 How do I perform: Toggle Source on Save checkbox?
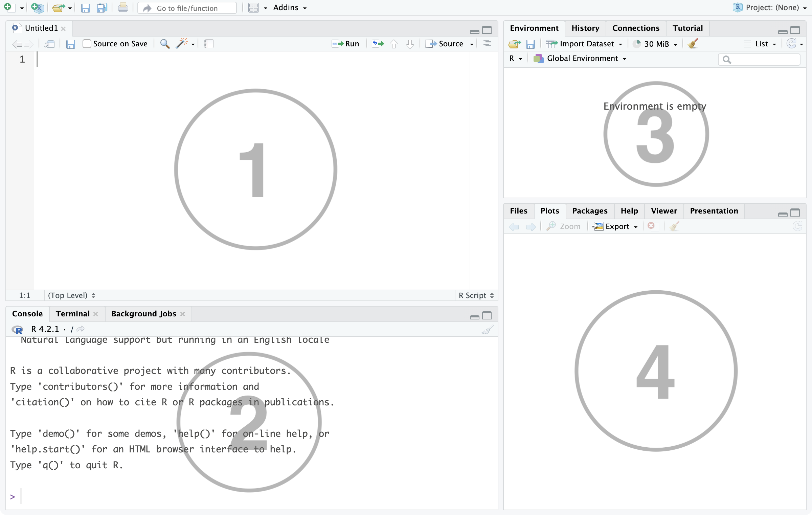pos(87,43)
